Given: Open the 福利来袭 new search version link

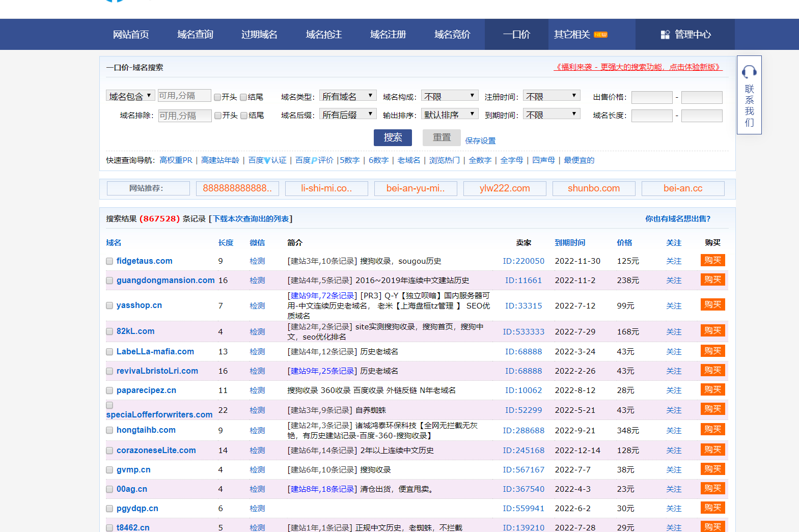Looking at the screenshot, I should pyautogui.click(x=638, y=67).
